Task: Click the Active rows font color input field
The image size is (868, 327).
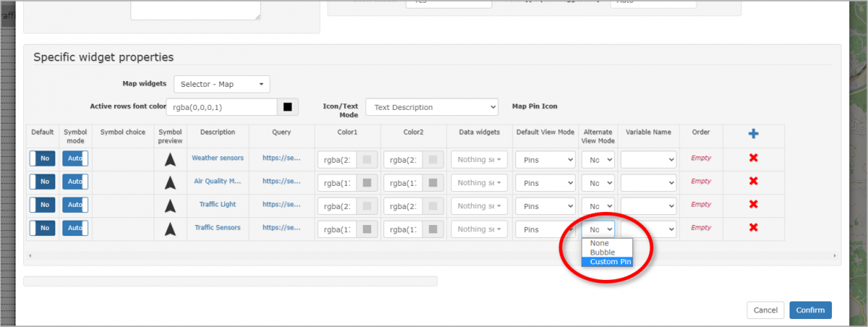Action: click(x=222, y=107)
